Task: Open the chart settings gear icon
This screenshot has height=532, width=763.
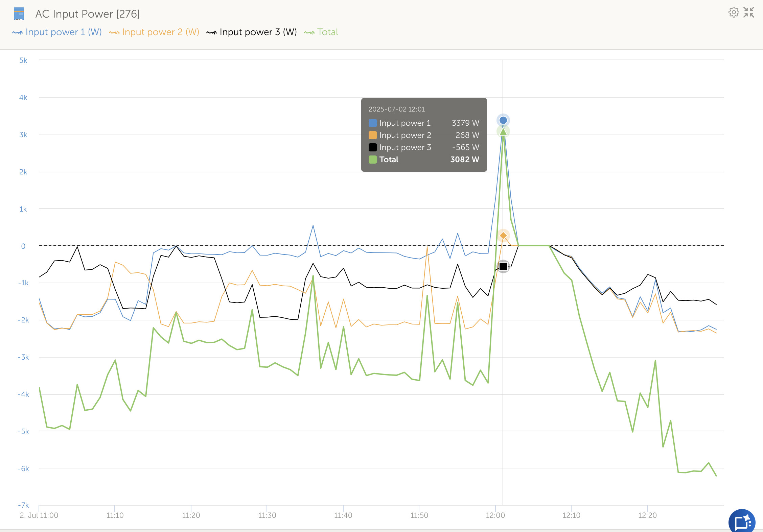Action: [734, 13]
